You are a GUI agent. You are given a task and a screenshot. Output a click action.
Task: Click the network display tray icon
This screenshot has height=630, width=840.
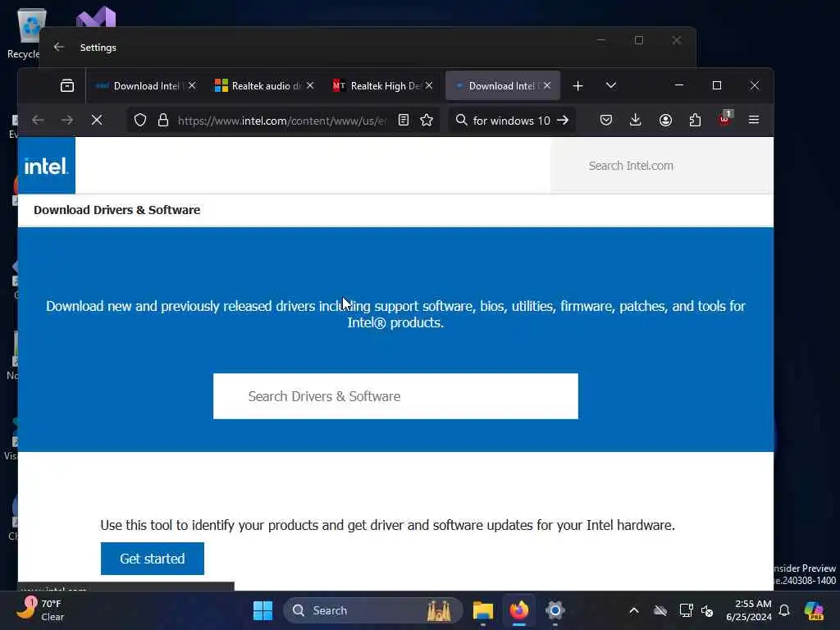click(x=686, y=610)
